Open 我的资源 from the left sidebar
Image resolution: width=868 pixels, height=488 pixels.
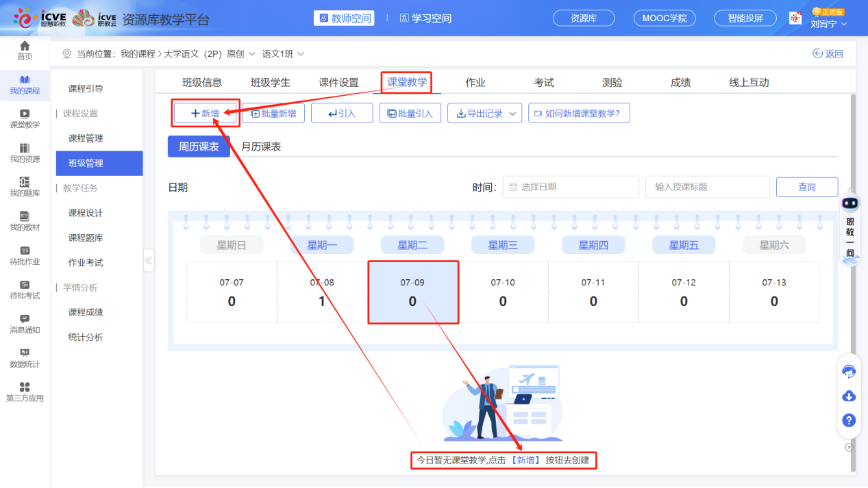(x=25, y=152)
